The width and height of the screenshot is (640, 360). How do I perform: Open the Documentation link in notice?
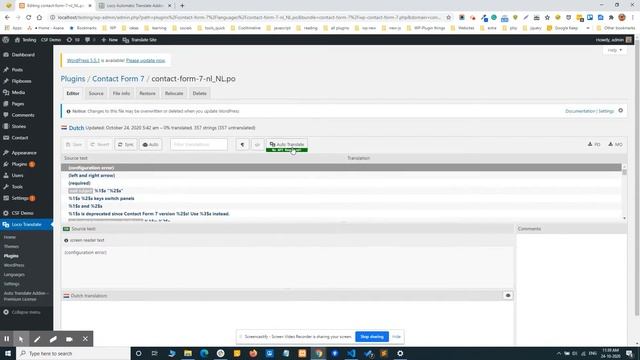pos(580,111)
